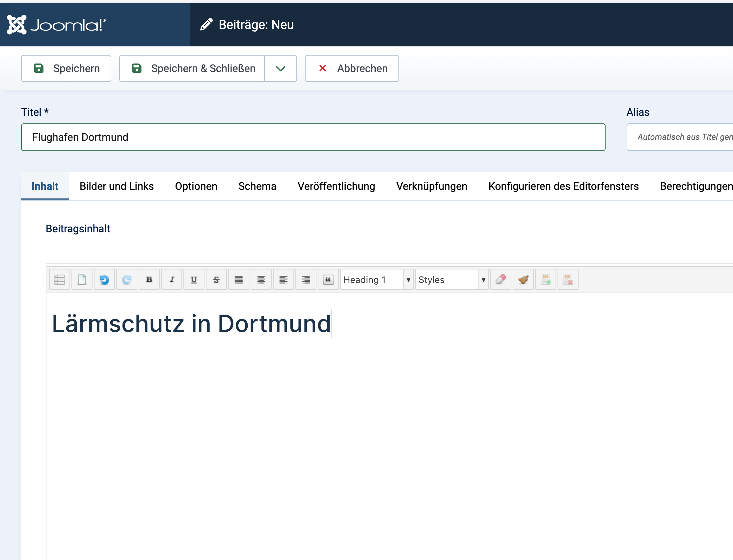Click the Speichern button
The image size is (733, 560).
coord(66,68)
